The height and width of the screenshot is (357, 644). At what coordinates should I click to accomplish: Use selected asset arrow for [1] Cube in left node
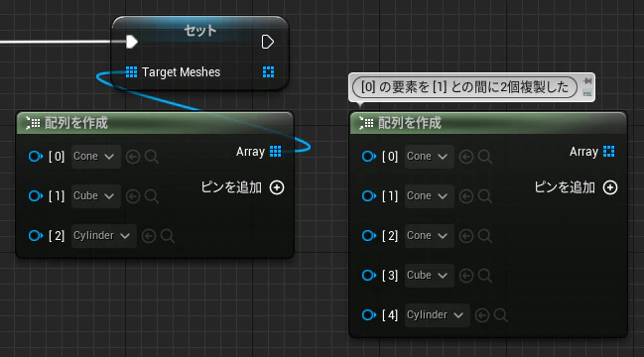[x=133, y=196]
